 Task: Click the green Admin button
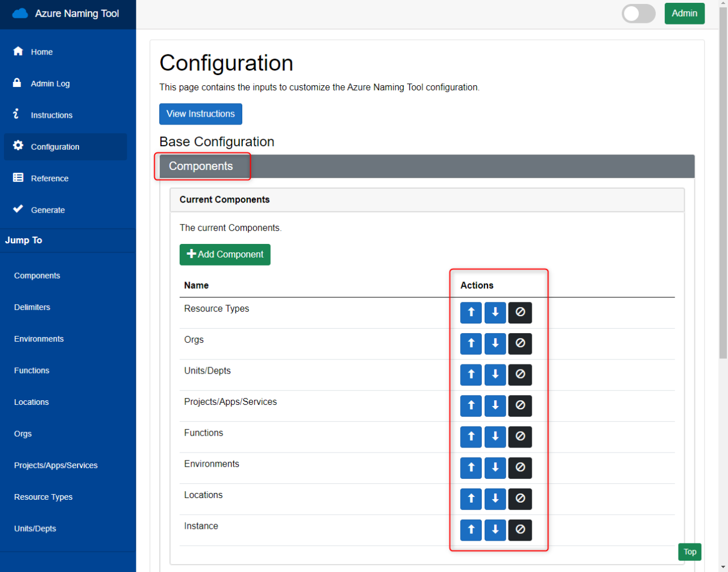pyautogui.click(x=684, y=13)
